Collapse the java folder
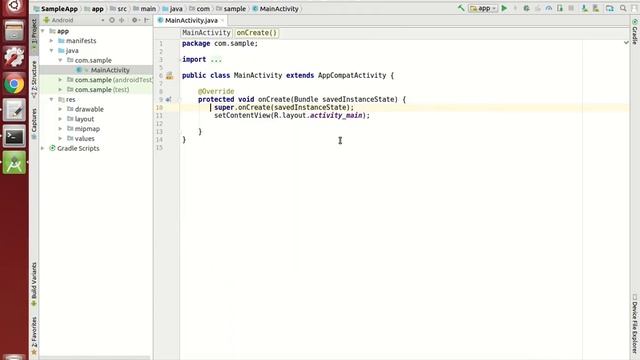640x360 pixels. pos(51,51)
